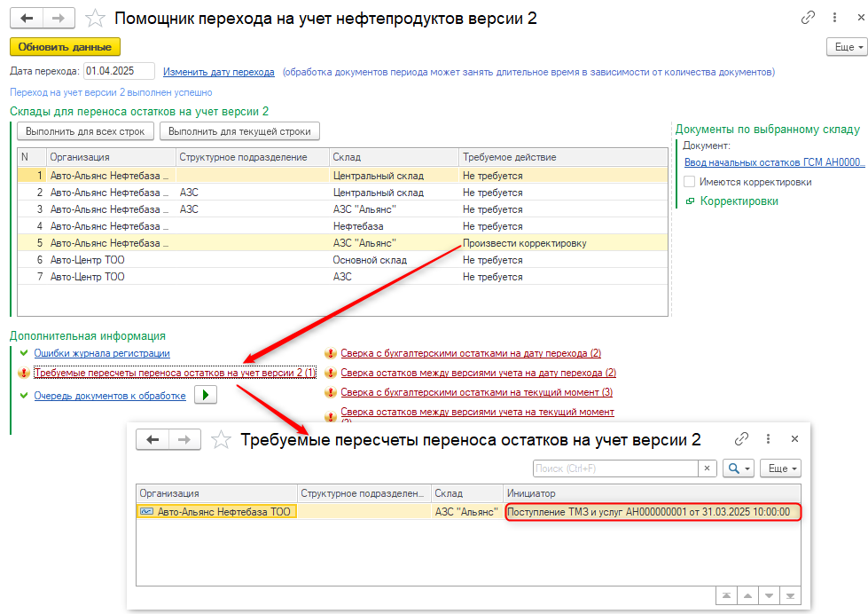Clear the search field with X button
This screenshot has width=868, height=614.
click(x=708, y=468)
